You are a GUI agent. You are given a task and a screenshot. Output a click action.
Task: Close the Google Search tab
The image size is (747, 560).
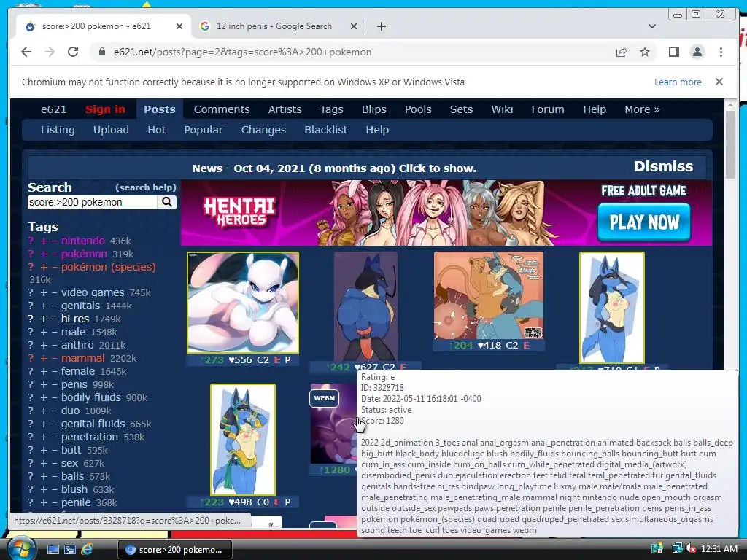[x=354, y=26]
